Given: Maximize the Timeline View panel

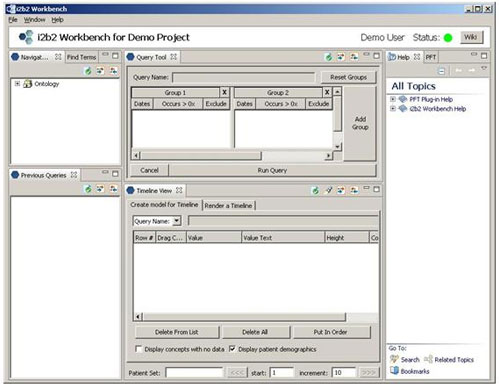Looking at the screenshot, I should pos(377,189).
